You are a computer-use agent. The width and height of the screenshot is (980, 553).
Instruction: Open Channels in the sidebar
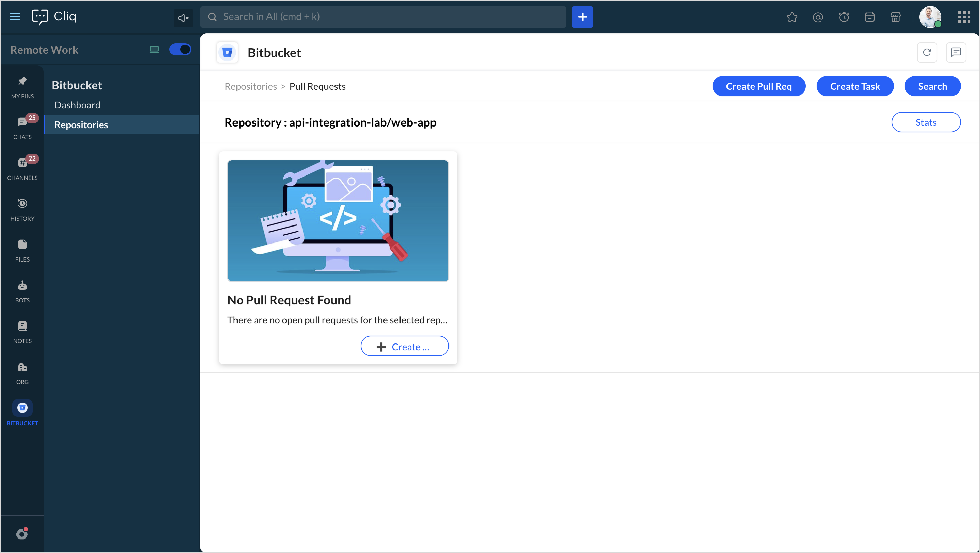point(22,168)
